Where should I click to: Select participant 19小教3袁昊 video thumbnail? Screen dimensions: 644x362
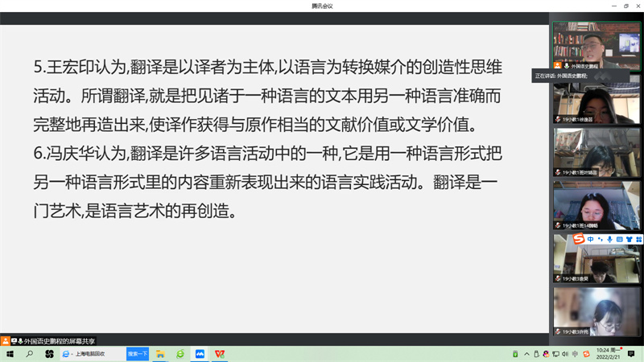point(596,257)
